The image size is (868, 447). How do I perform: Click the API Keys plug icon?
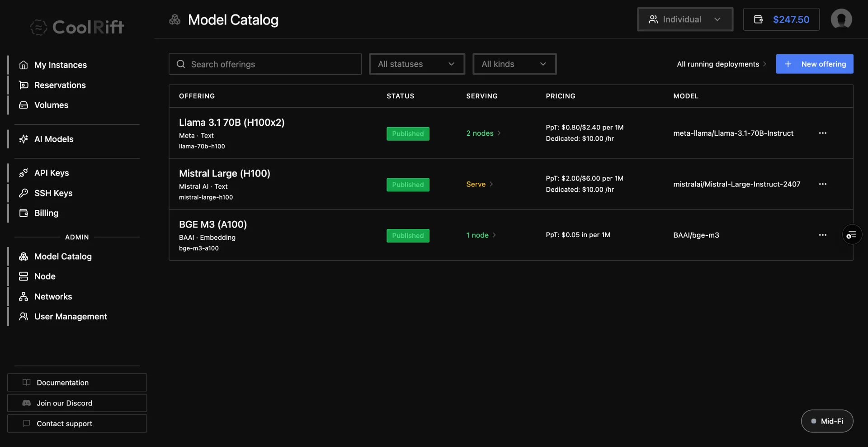[x=24, y=173]
